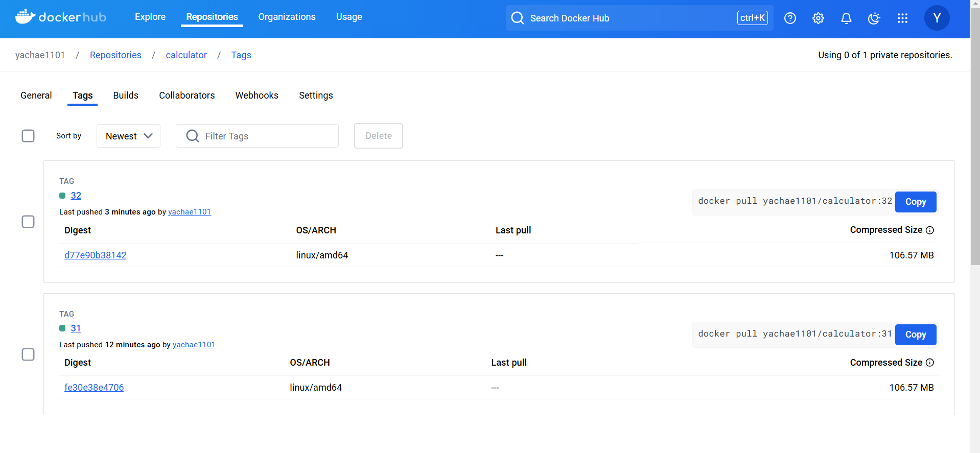
Task: Open the Collaborators tab
Action: [x=187, y=96]
